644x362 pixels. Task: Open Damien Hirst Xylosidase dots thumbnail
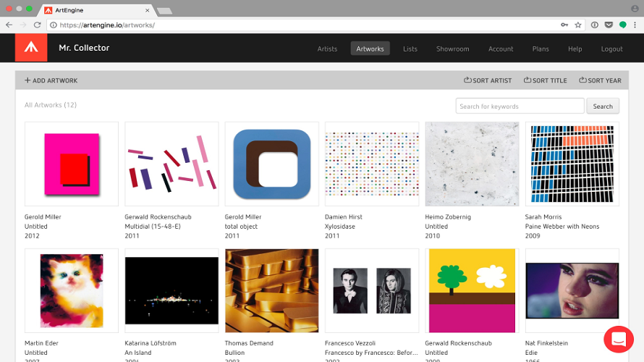[372, 164]
